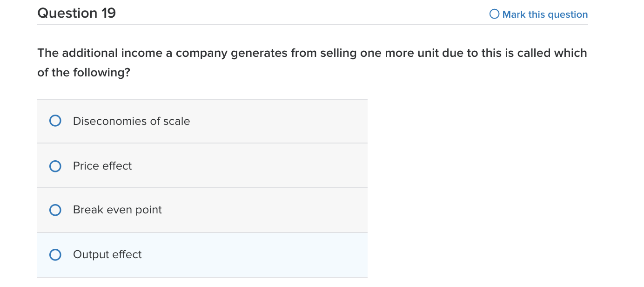Click the Diseconomies of scale label text
Screen dimensions: 644x287
click(x=131, y=121)
